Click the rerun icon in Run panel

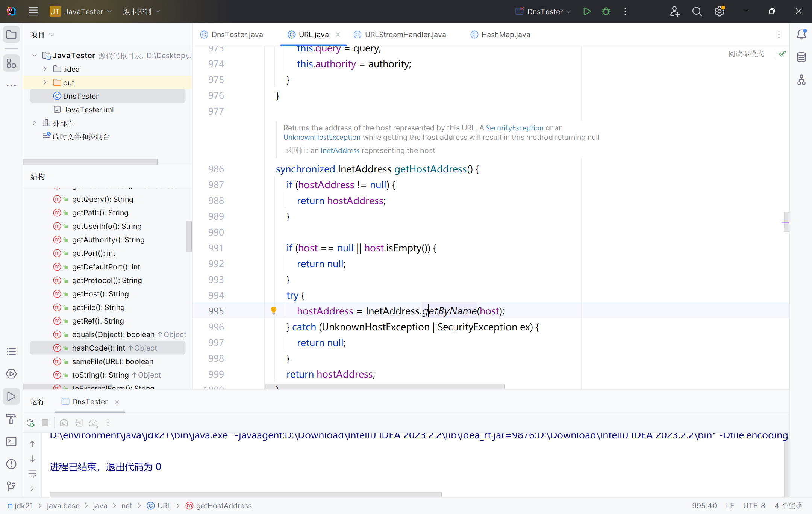[31, 423]
